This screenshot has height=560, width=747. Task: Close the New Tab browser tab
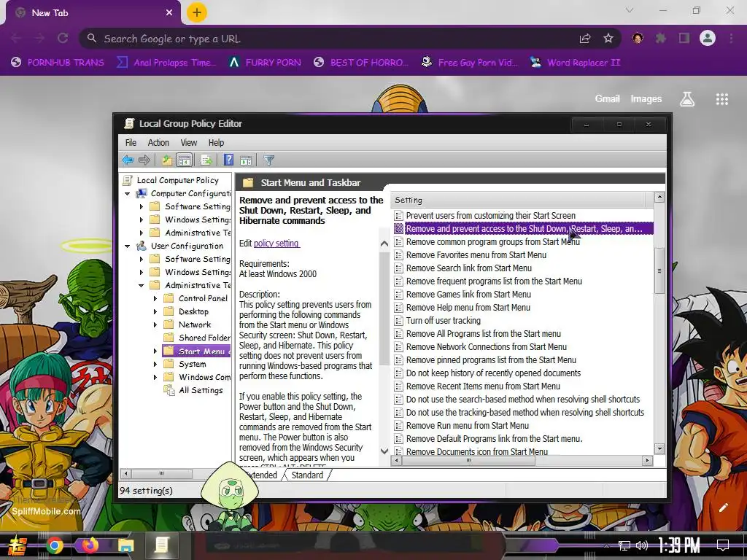pyautogui.click(x=169, y=13)
